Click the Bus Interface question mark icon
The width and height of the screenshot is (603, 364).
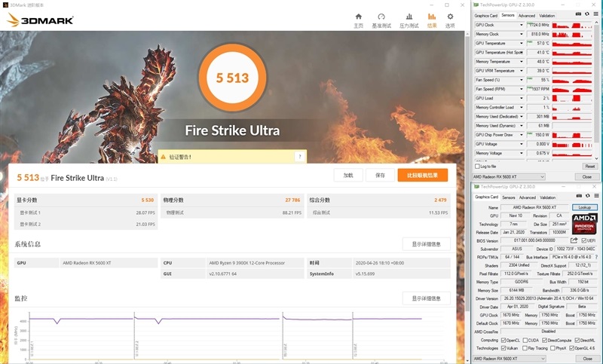point(595,257)
